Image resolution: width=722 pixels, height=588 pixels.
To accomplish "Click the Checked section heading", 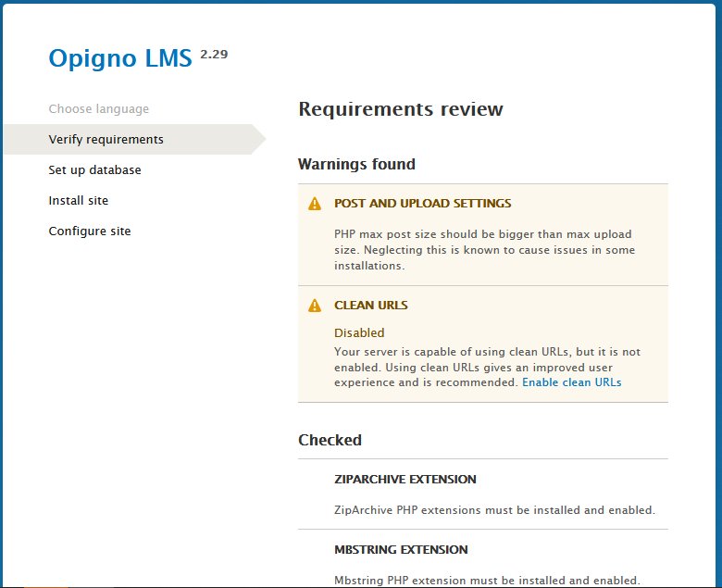I will coord(330,441).
